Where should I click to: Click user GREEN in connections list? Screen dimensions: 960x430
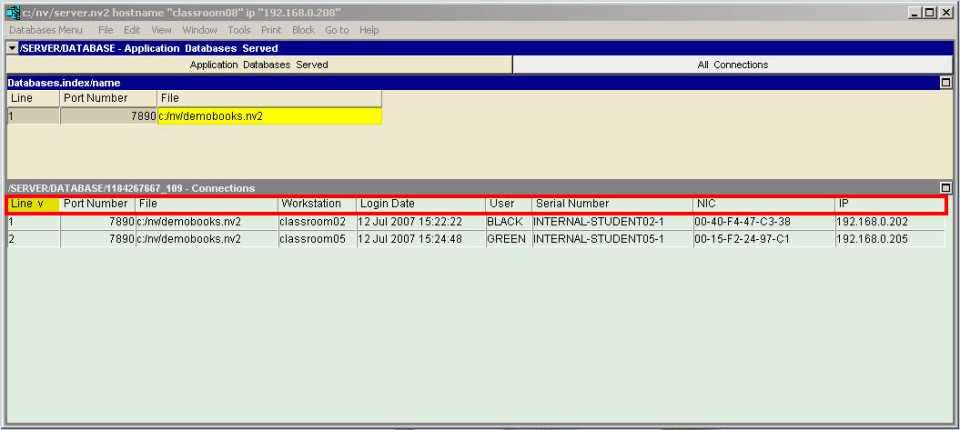[506, 239]
